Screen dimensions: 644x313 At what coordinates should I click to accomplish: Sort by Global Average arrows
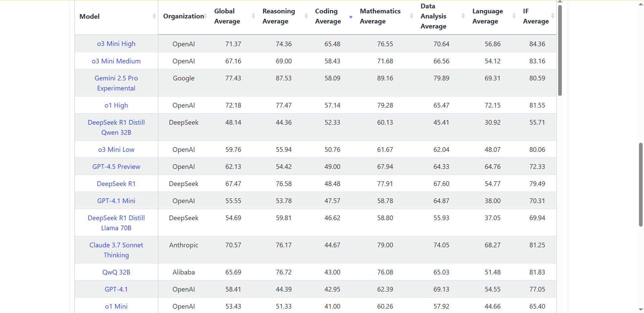click(253, 16)
